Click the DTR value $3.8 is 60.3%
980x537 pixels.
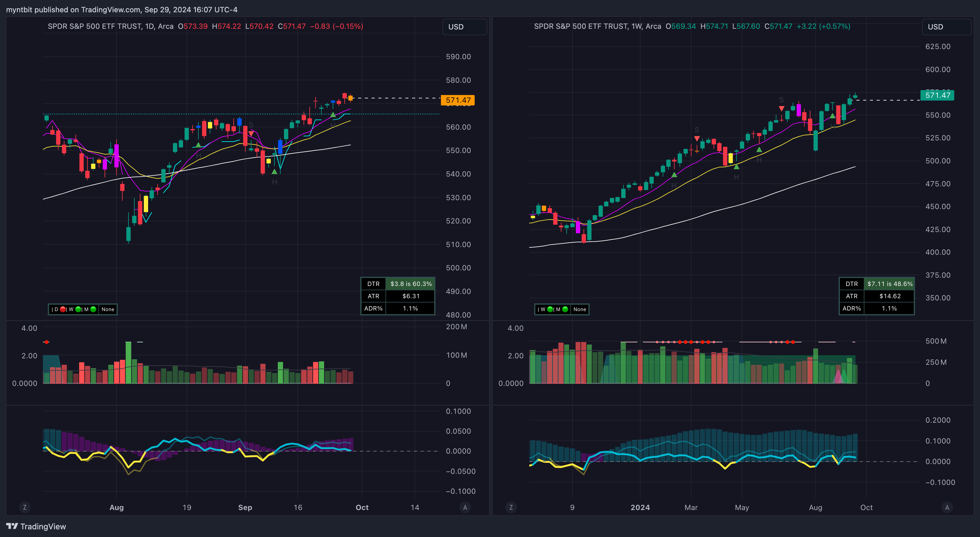coord(411,284)
